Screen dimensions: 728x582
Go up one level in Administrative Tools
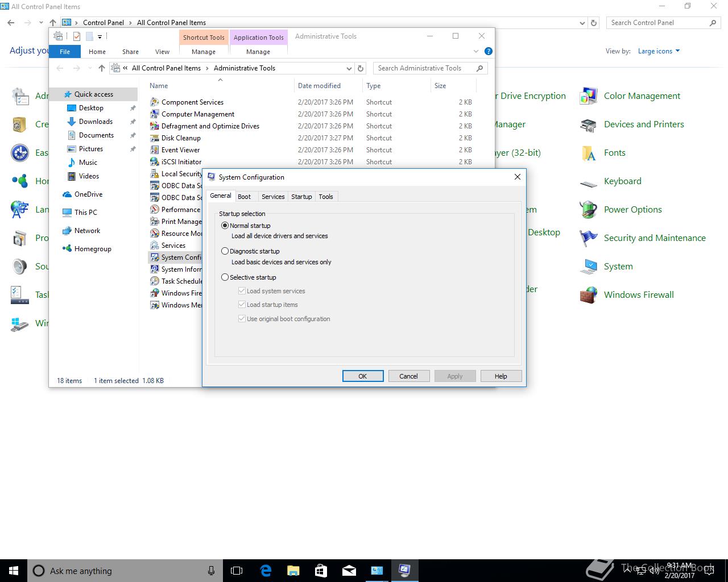pyautogui.click(x=102, y=68)
